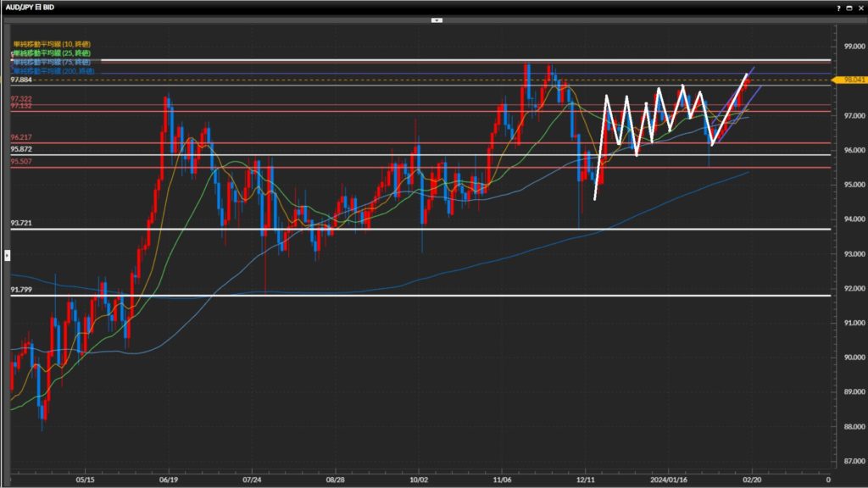Select the 25-period moving average label
Image resolution: width=868 pixels, height=488 pixels.
point(52,53)
